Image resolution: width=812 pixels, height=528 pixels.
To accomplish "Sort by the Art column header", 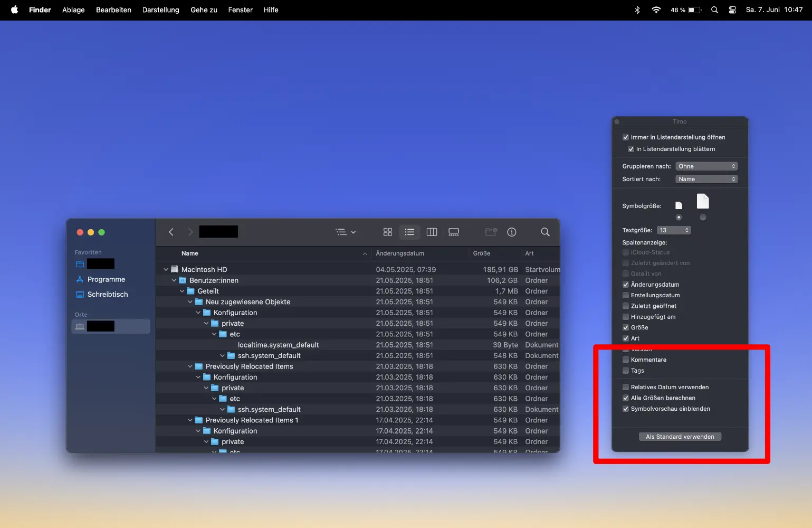I will [540, 253].
